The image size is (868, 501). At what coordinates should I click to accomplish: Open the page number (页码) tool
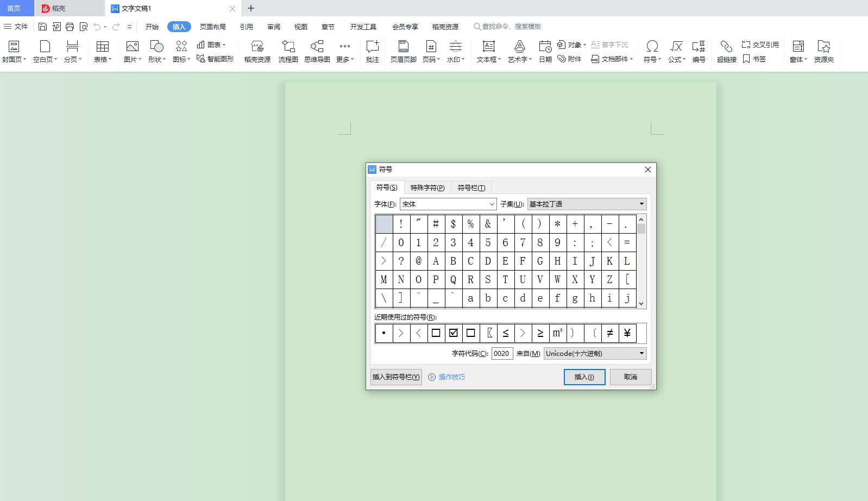tap(431, 52)
